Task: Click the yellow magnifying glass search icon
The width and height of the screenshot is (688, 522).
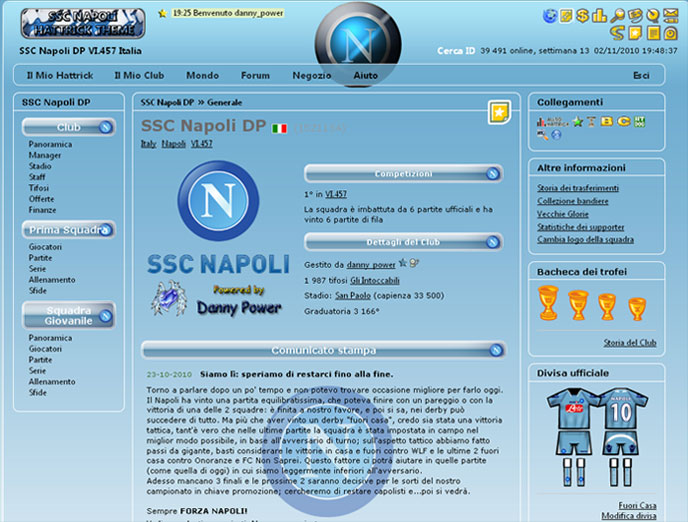Action: [617, 16]
